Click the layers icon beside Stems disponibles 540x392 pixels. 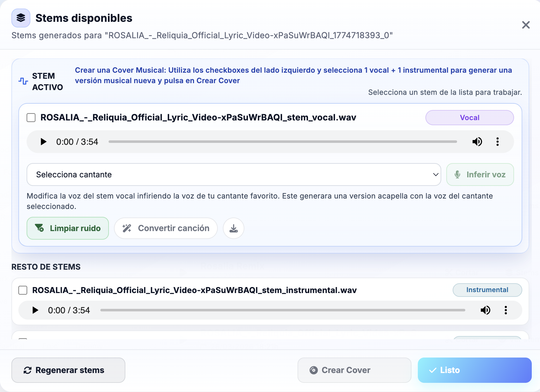21,18
